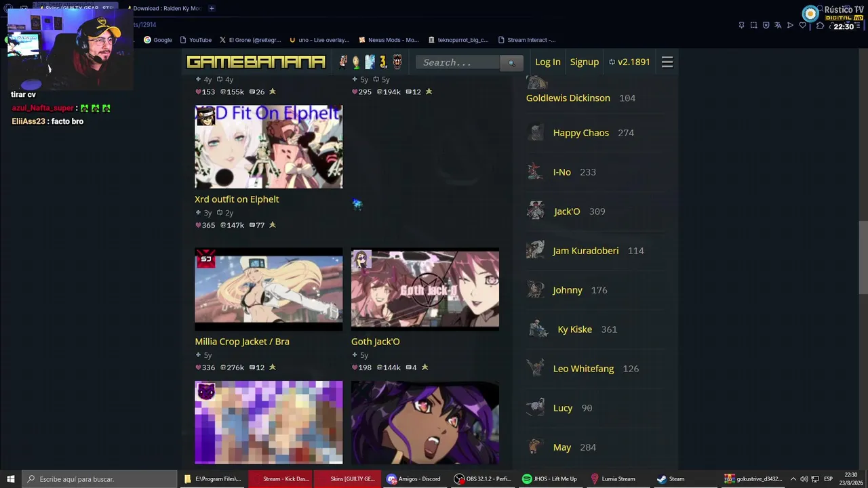The width and height of the screenshot is (868, 488).
Task: Click the star icon under Goth Jack'O
Action: [x=425, y=367]
